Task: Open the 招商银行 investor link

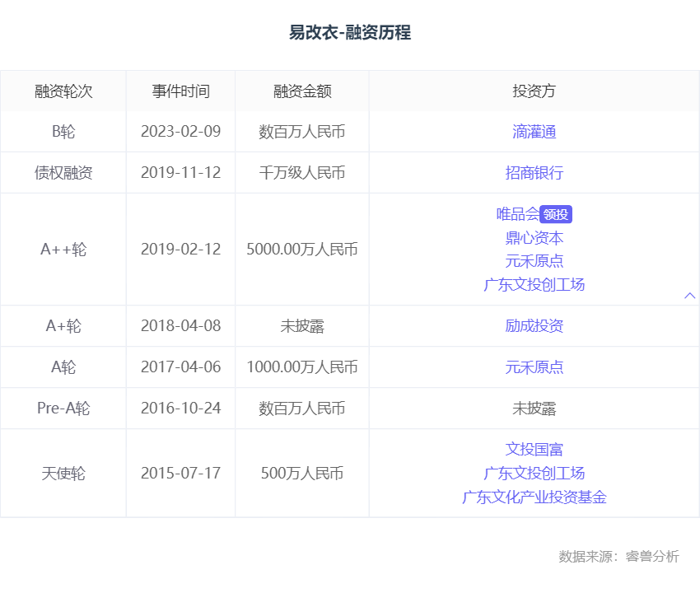Action: click(x=534, y=173)
